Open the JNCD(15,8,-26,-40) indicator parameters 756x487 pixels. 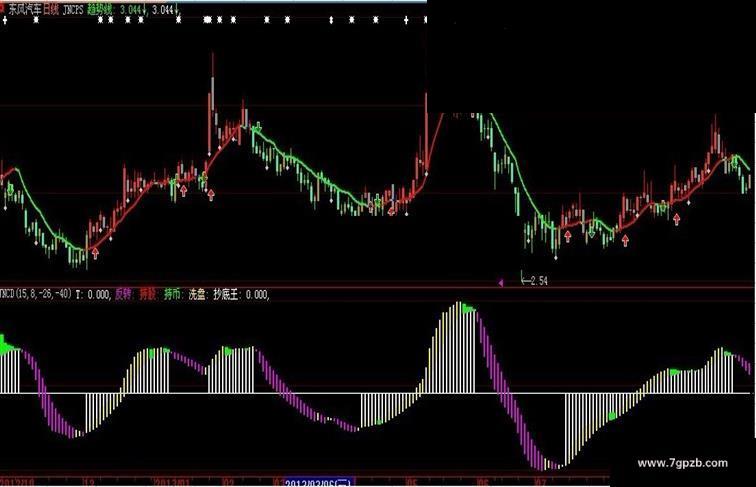pyautogui.click(x=36, y=293)
